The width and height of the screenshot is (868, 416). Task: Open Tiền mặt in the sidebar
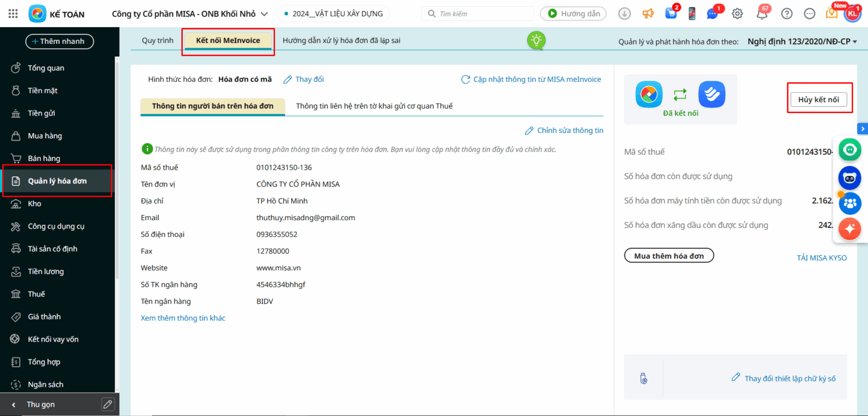click(x=57, y=91)
